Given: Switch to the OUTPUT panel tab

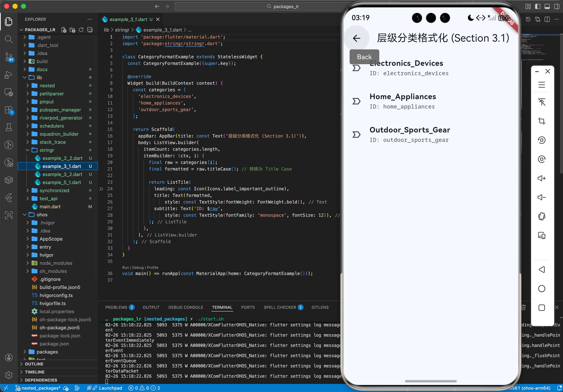Looking at the screenshot, I should 151,307.
